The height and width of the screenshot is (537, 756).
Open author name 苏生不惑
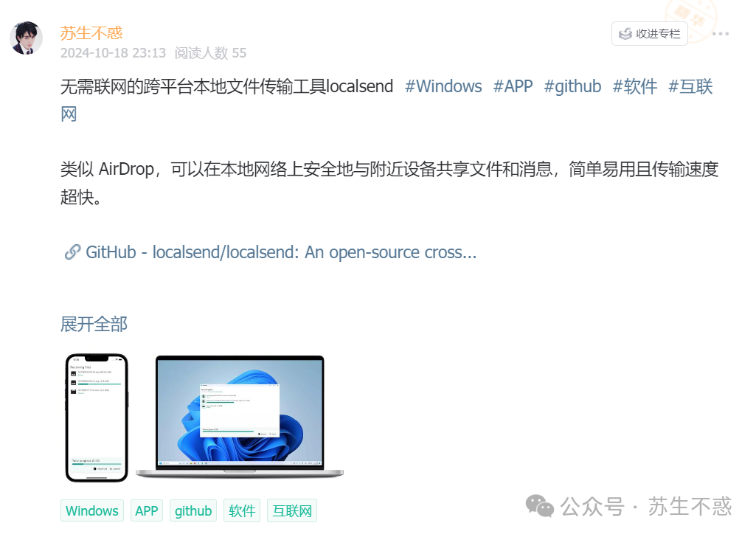point(91,32)
